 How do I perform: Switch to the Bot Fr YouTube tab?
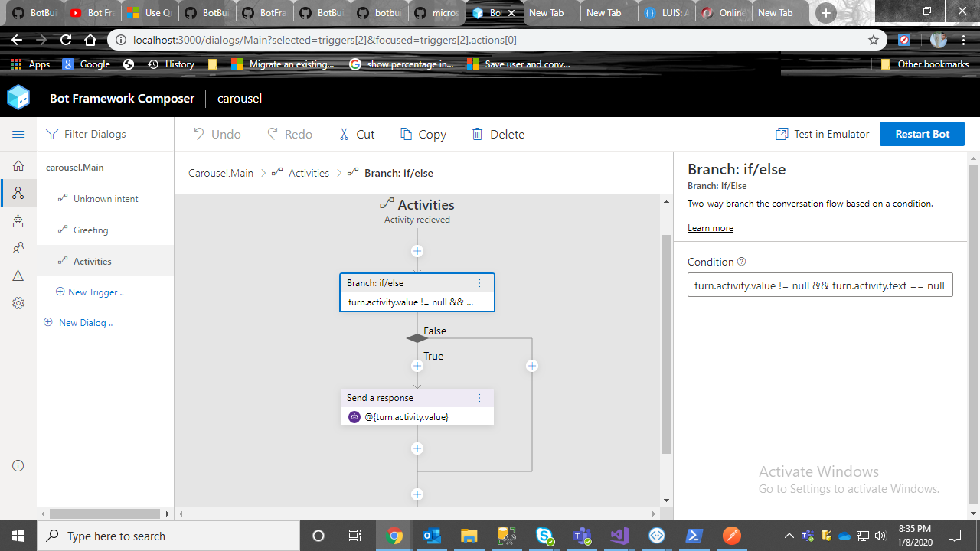click(x=91, y=13)
